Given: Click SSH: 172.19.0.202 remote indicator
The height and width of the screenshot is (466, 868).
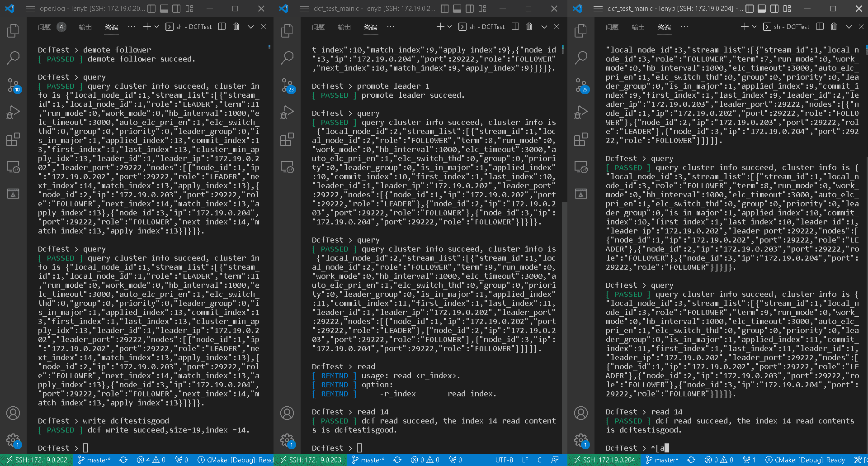Looking at the screenshot, I should pyautogui.click(x=36, y=460).
